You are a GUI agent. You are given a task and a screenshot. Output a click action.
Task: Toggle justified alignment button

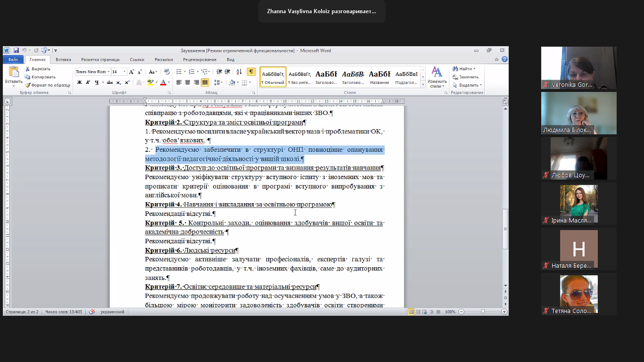[x=205, y=82]
